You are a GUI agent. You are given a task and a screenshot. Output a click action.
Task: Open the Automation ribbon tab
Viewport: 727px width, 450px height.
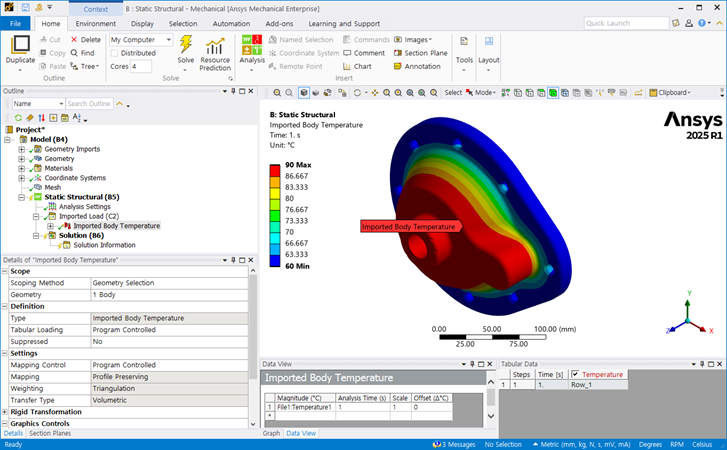(x=231, y=24)
